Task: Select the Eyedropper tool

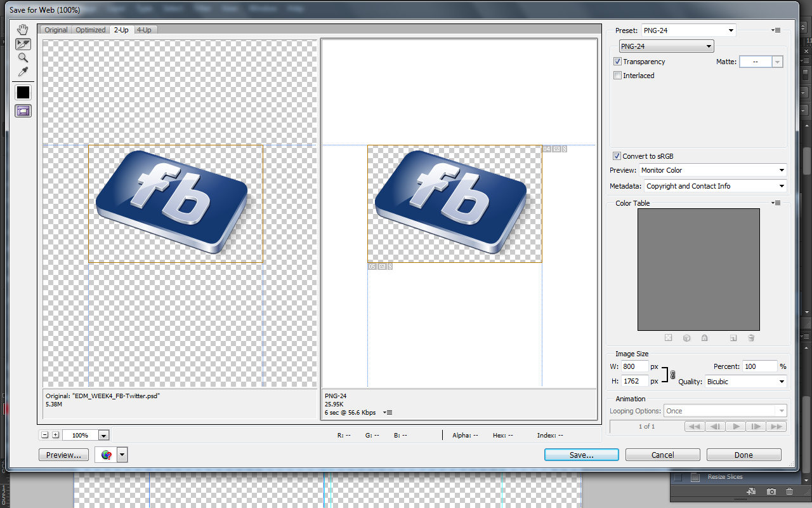Action: pos(23,72)
